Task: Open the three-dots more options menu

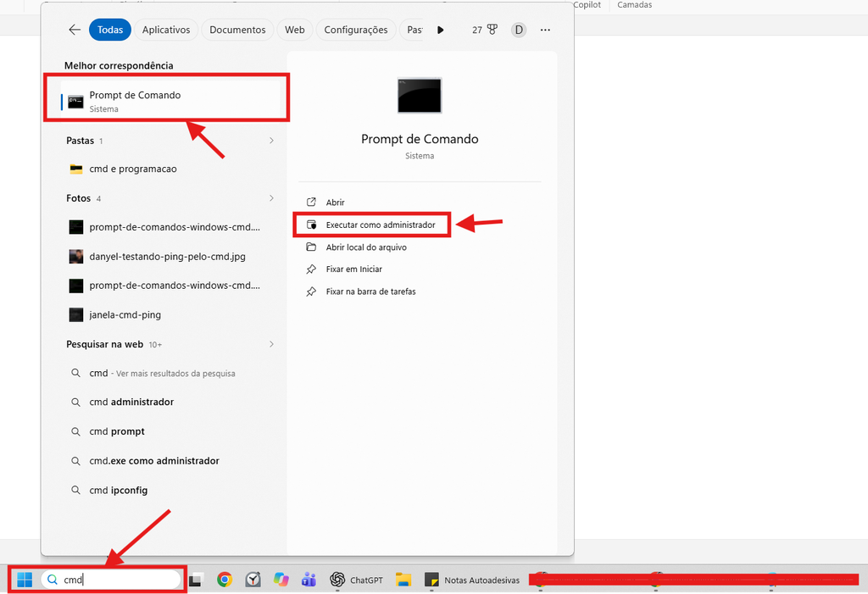Action: pyautogui.click(x=545, y=30)
